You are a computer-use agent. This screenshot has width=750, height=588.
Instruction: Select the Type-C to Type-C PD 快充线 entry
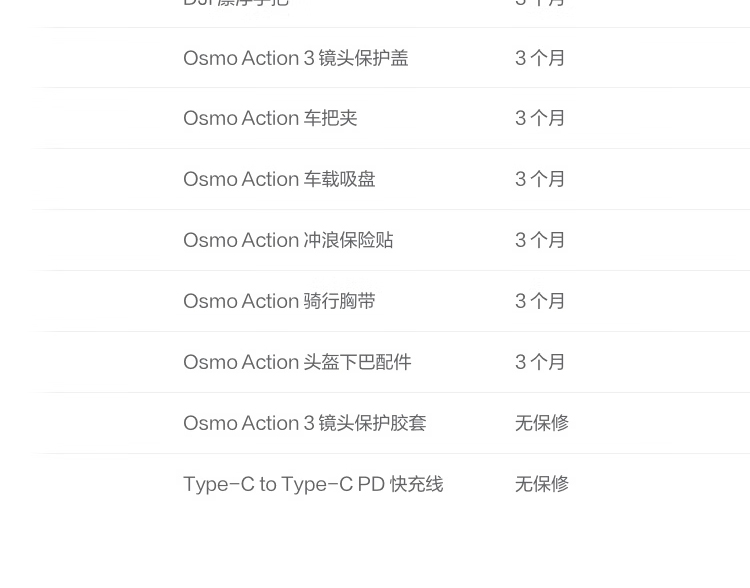(x=313, y=484)
